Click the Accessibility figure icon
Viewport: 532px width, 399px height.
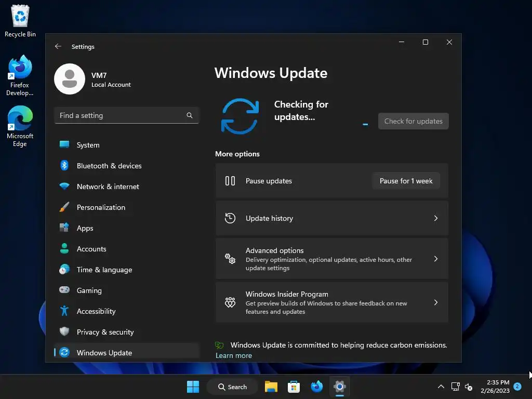tap(64, 311)
